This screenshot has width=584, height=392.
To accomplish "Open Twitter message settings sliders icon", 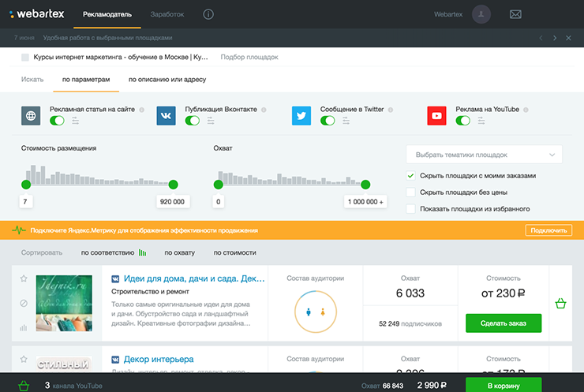I will coord(346,121).
